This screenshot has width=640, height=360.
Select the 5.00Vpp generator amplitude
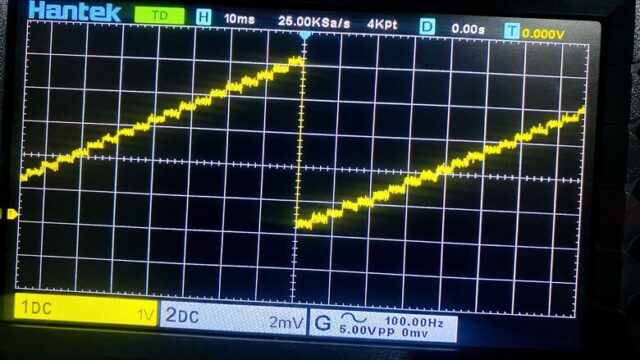(x=367, y=330)
